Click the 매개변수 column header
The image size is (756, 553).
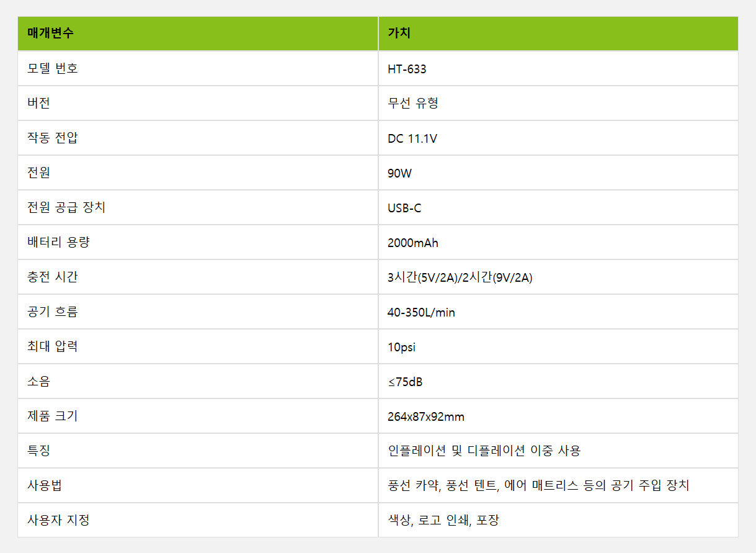50,34
